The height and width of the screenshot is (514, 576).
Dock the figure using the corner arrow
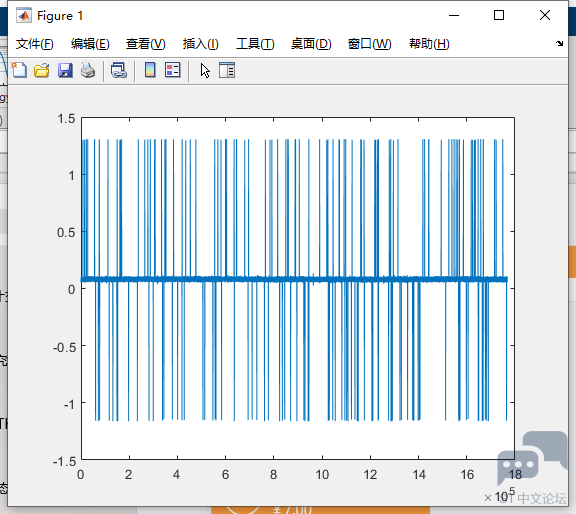559,43
